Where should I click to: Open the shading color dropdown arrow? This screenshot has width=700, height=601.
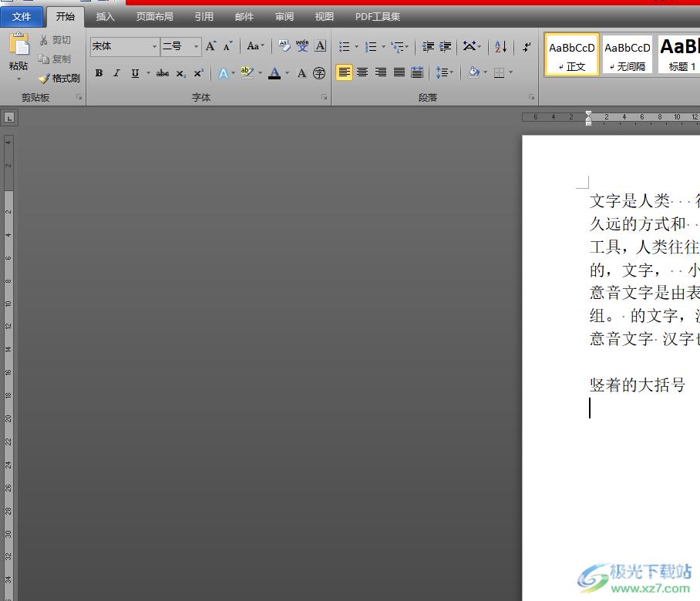tap(485, 72)
